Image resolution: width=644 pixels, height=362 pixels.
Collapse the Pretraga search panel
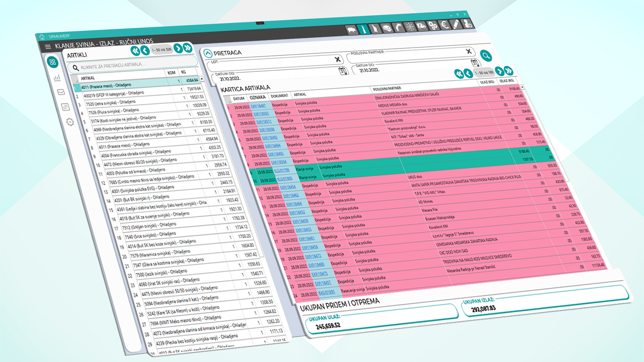point(208,53)
